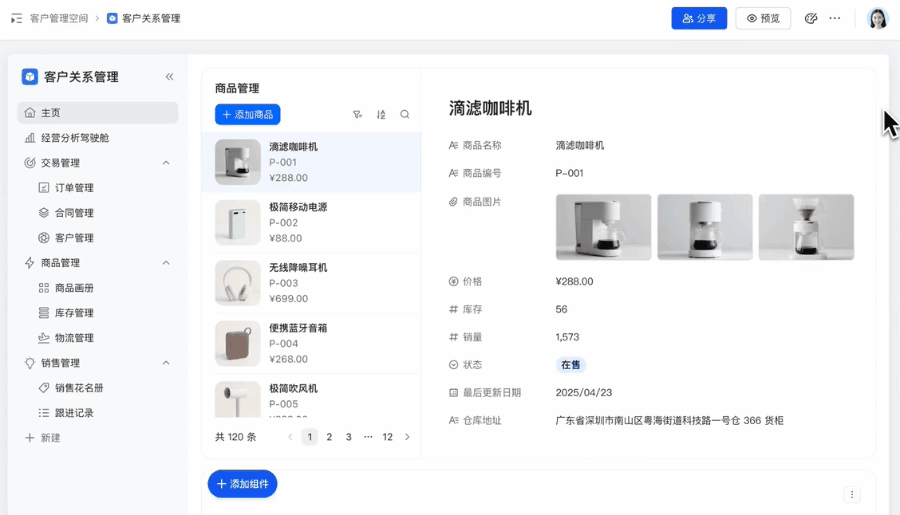900x515 pixels.
Task: Click the 分享 button
Action: pos(699,18)
